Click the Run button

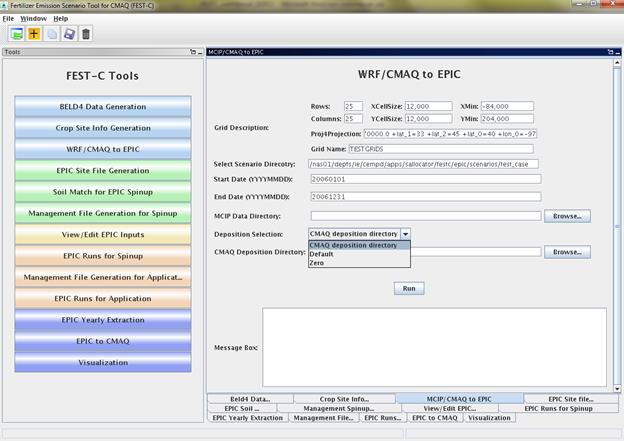tap(409, 289)
